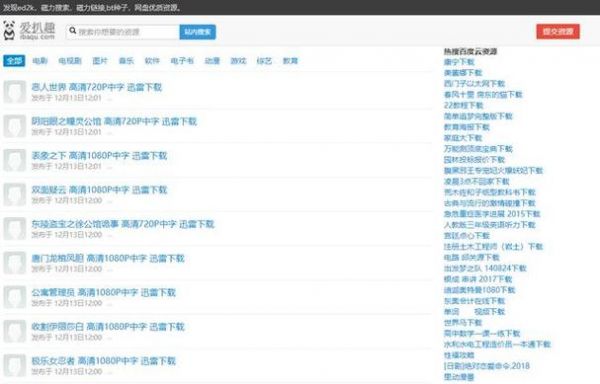Open the 水利水电工程造价员一本通下载 link
Viewport: 600px width, 384px height.
497,345
